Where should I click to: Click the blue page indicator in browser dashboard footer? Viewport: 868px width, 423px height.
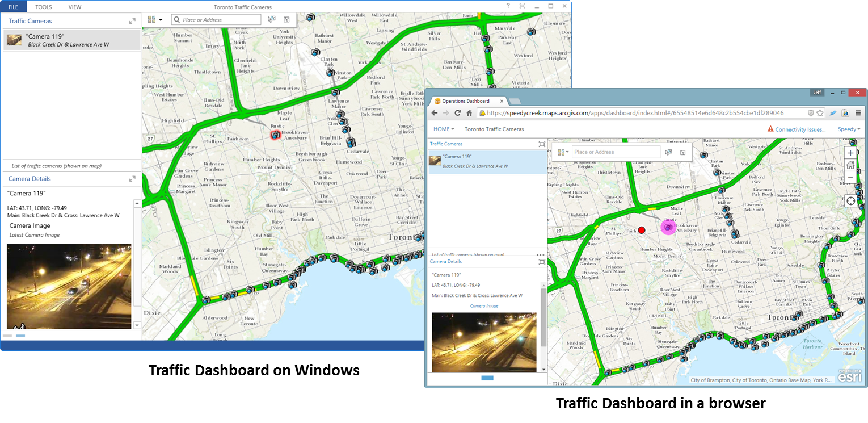487,378
